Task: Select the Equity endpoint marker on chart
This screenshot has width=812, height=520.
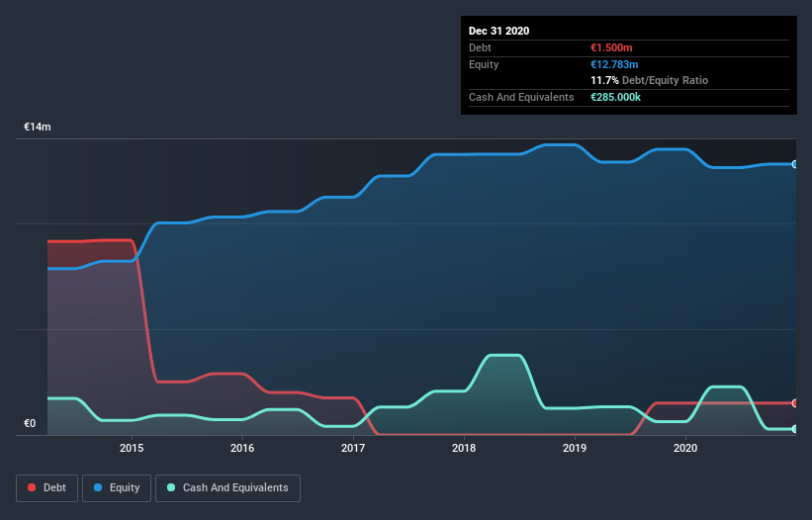Action: [795, 164]
